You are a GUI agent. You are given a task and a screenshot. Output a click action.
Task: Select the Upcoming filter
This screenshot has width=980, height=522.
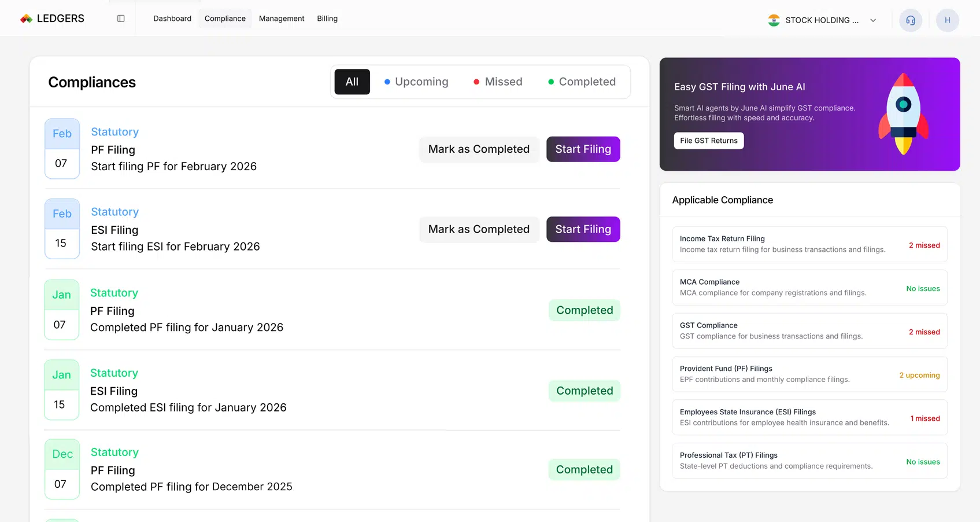(416, 82)
